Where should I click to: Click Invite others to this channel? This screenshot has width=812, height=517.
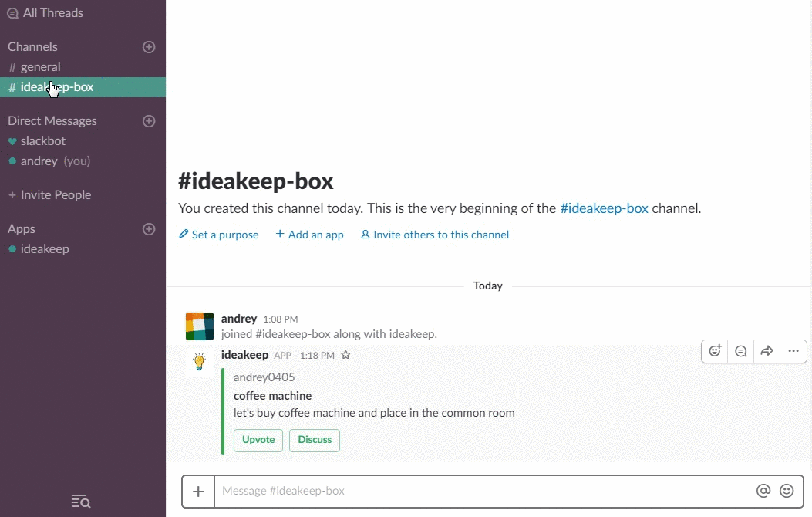435,235
